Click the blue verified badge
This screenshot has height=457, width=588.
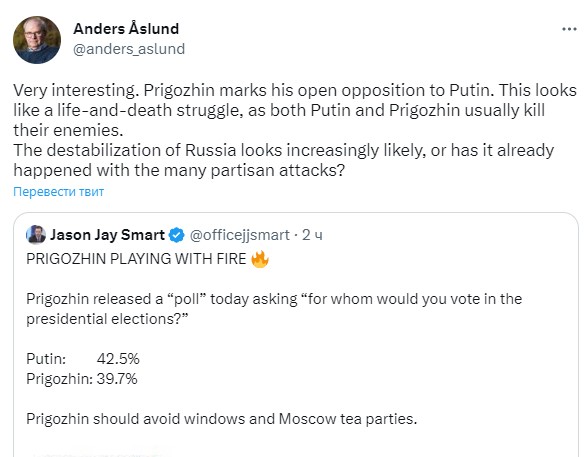click(x=177, y=235)
